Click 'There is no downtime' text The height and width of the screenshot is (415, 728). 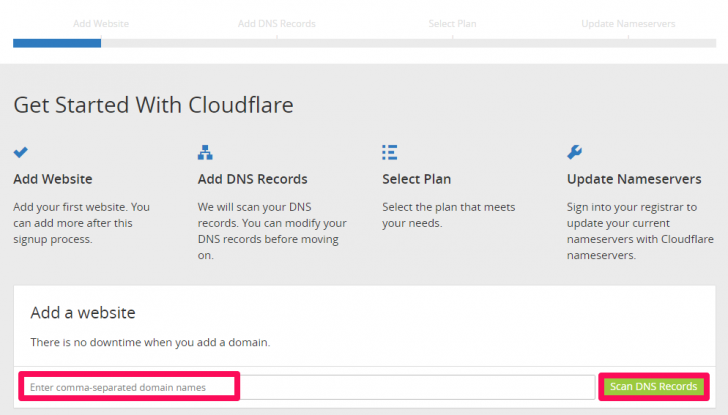pos(150,343)
